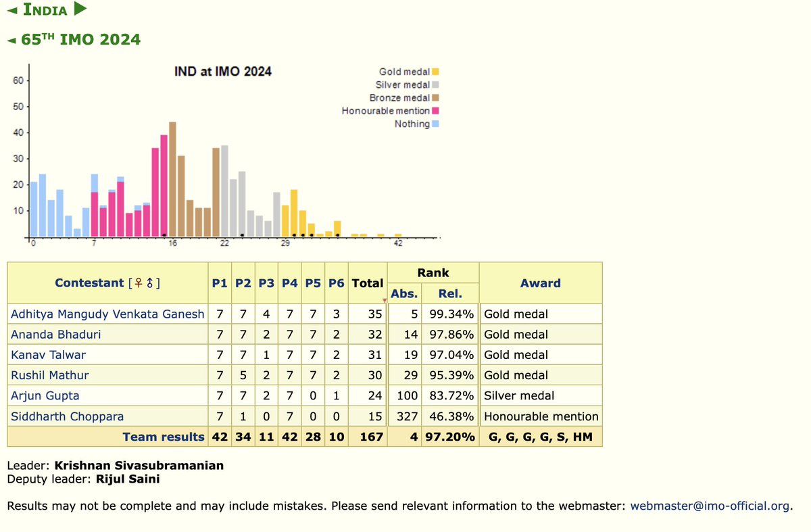Click the team relative rank 97.20%
This screenshot has height=532, width=811.
click(x=449, y=437)
